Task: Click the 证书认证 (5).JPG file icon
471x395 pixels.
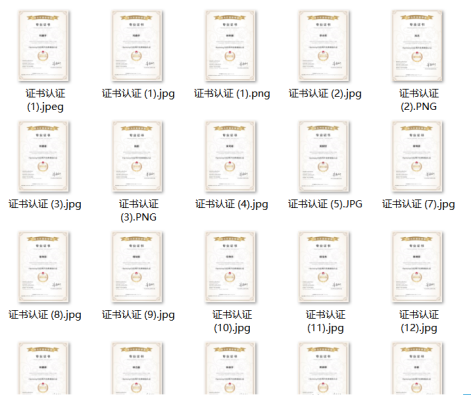Action: tap(324, 156)
